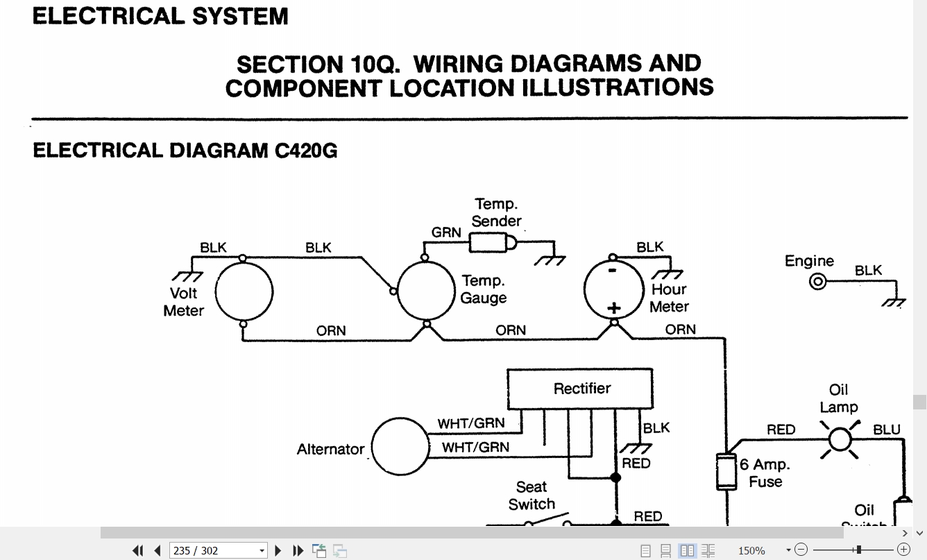Viewport: 927px width, 560px height.
Task: Click the ELECTRICAL SYSTEM header text
Action: pos(160,16)
